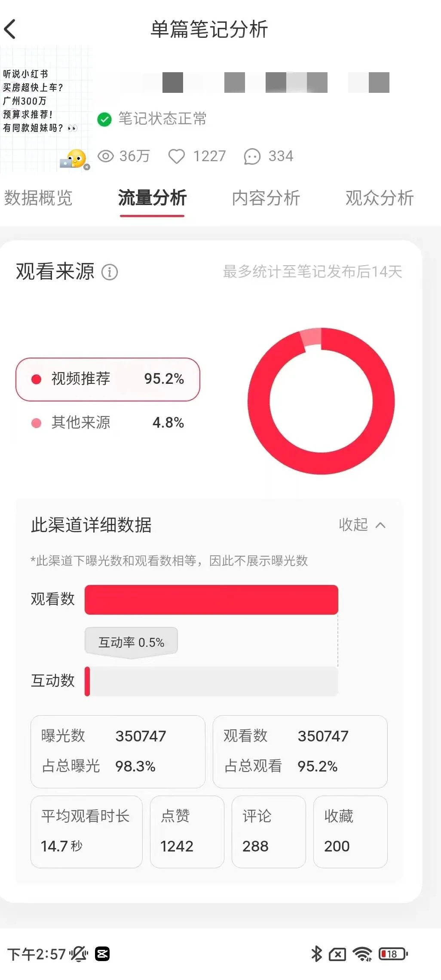Tap the battery indicator showing 18
Viewport: 441px width, 980px height.
click(x=393, y=954)
